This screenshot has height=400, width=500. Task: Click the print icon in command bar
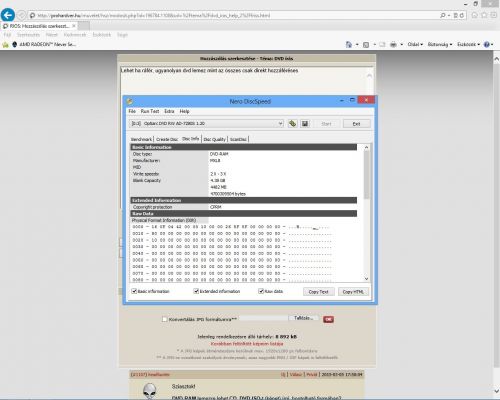(393, 44)
